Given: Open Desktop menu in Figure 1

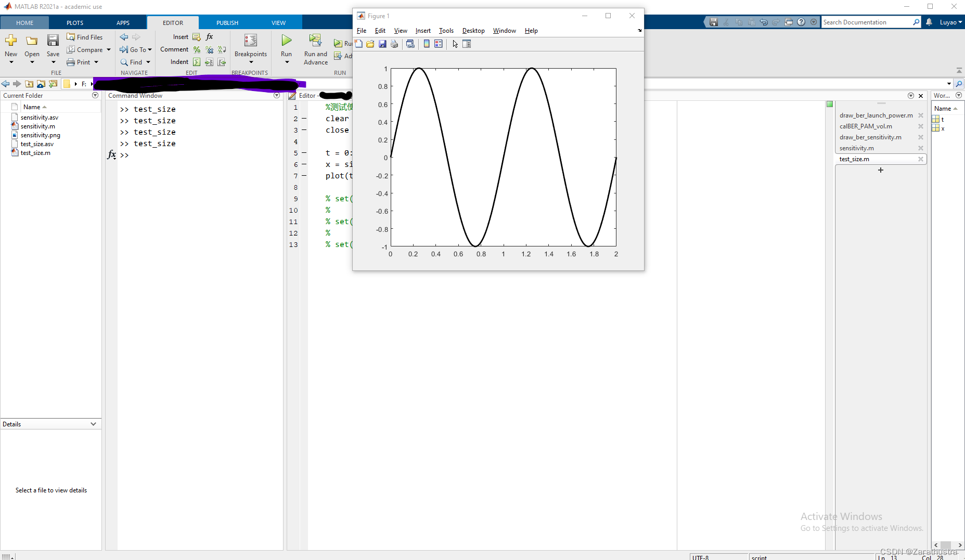Looking at the screenshot, I should [473, 31].
